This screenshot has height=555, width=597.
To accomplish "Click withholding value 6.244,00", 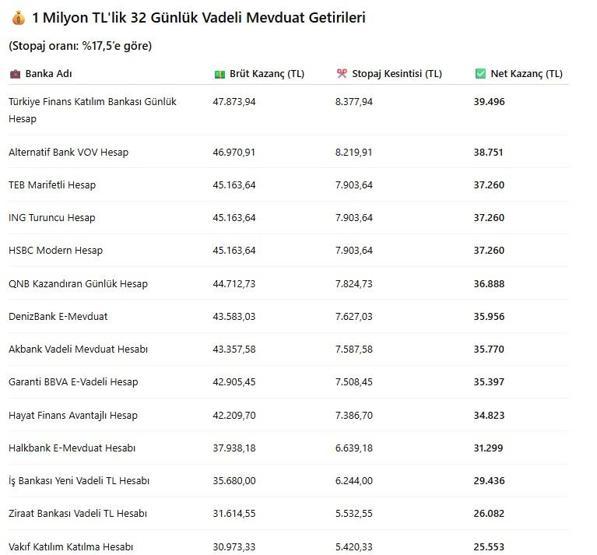I will [x=354, y=481].
